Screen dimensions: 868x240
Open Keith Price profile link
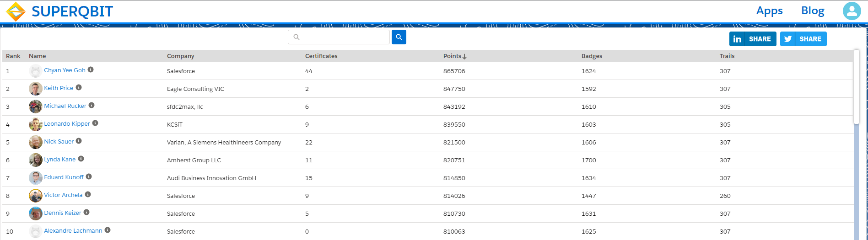(x=59, y=88)
